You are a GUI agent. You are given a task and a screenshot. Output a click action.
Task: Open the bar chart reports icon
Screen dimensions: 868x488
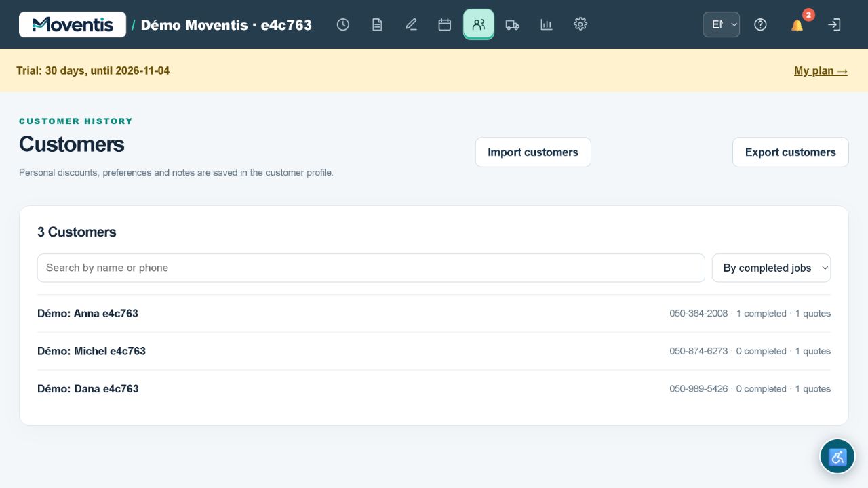pos(547,24)
